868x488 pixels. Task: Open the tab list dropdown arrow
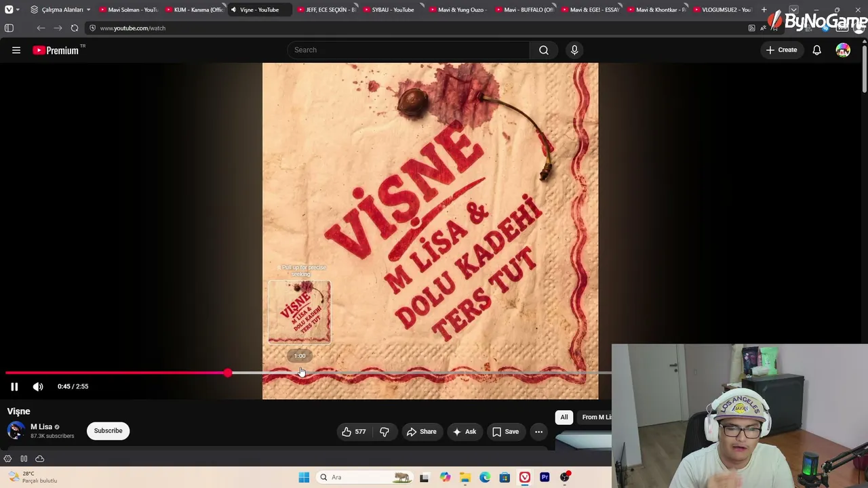pyautogui.click(x=793, y=9)
